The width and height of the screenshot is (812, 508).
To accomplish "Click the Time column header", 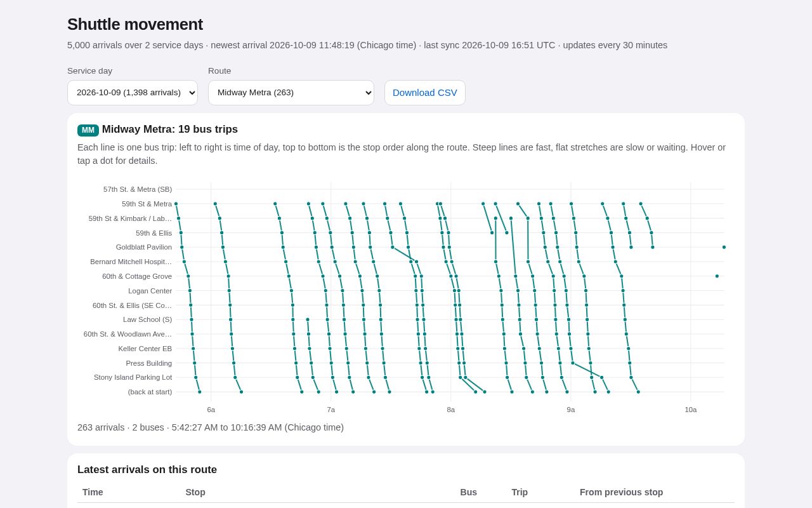I will 93,492.
